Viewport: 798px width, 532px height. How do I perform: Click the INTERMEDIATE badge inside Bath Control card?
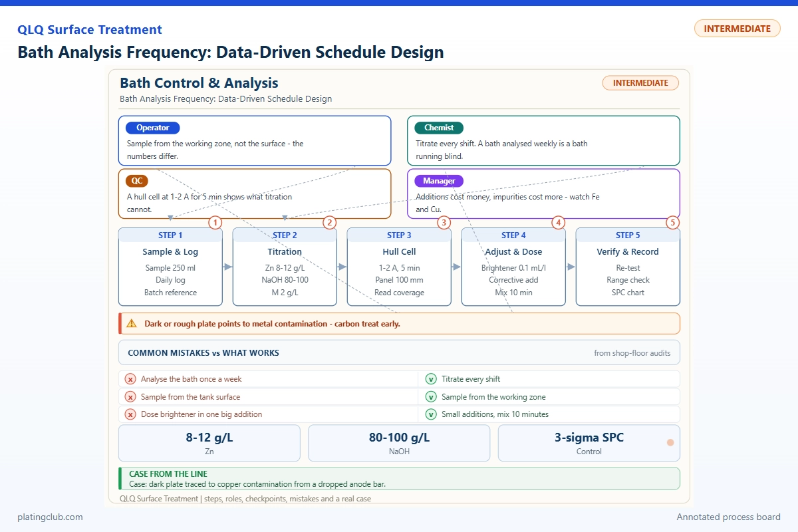pos(640,83)
